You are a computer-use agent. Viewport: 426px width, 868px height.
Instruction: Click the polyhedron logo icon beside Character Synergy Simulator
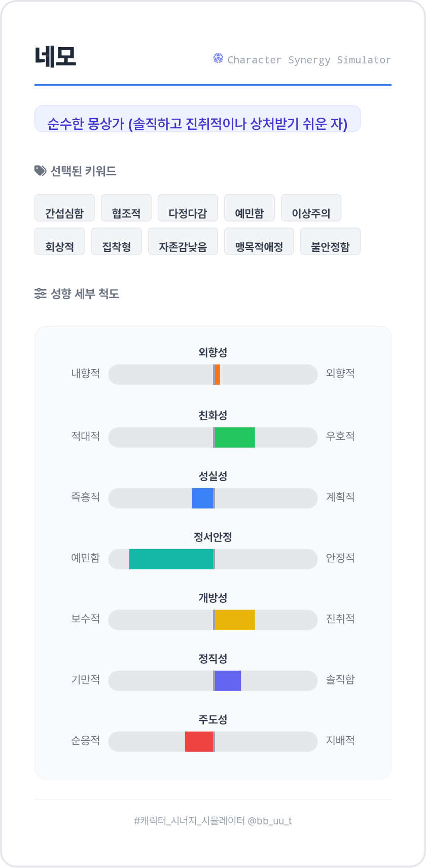[x=218, y=58]
